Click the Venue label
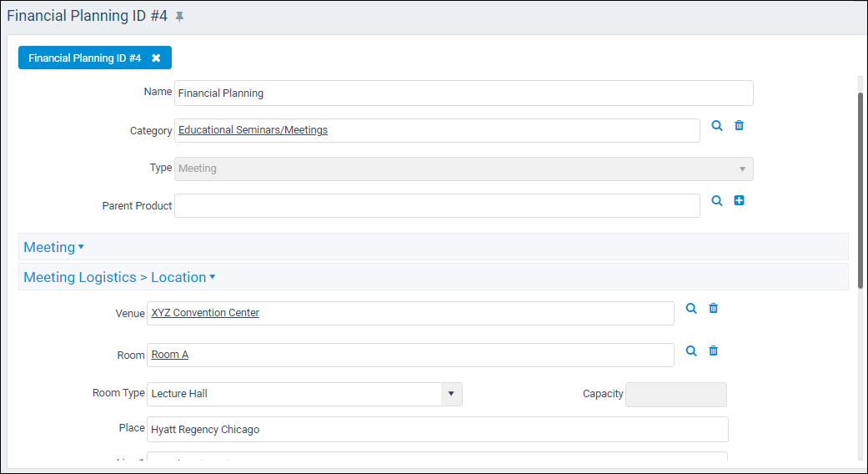The width and height of the screenshot is (868, 474). click(130, 314)
